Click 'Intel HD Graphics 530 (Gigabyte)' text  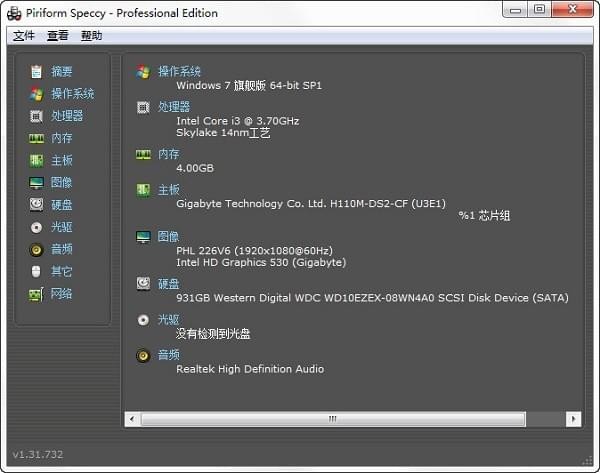pyautogui.click(x=261, y=263)
